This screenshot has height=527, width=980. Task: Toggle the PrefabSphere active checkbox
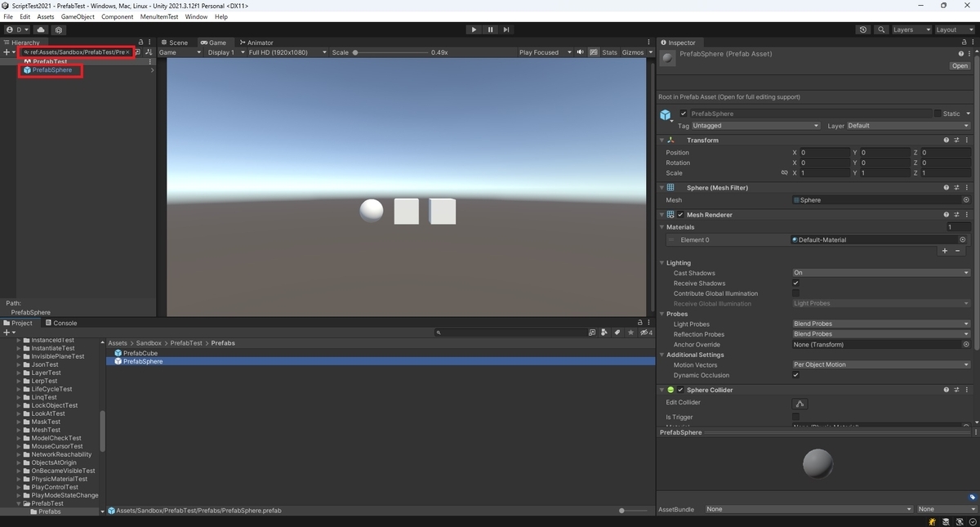point(684,114)
